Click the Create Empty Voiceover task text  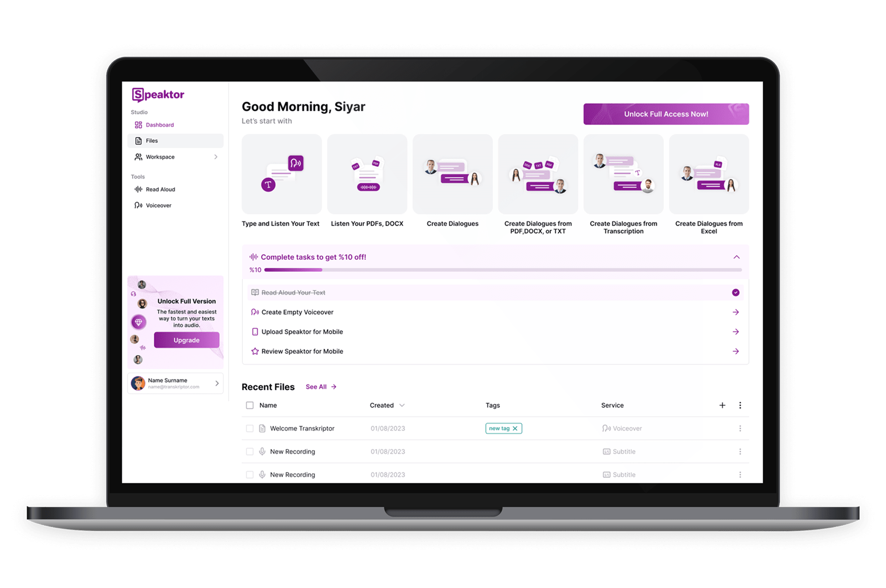(297, 312)
